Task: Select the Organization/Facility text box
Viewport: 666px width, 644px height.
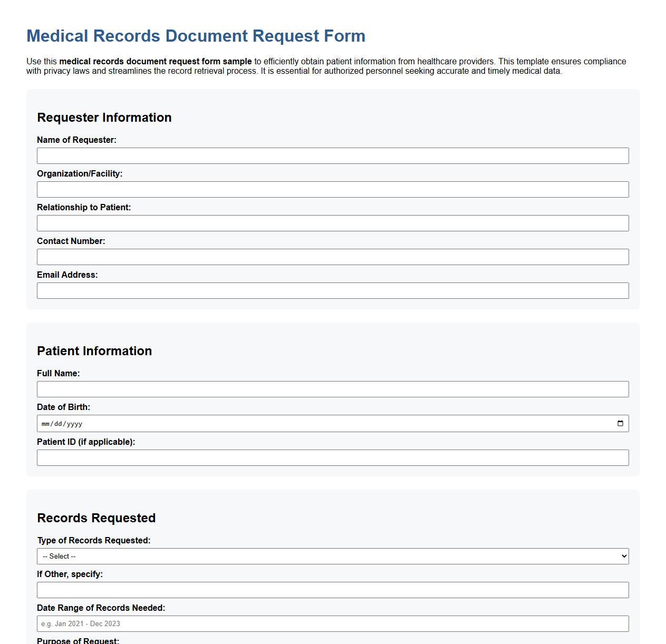Action: click(x=332, y=189)
